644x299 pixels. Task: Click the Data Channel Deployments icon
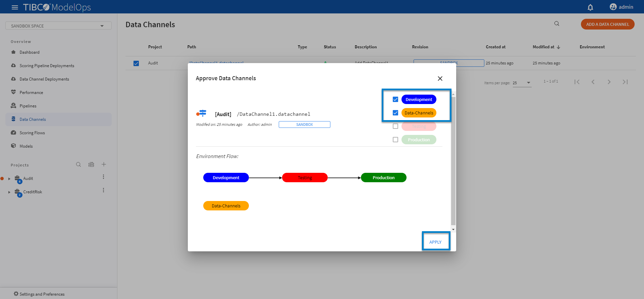pos(13,79)
